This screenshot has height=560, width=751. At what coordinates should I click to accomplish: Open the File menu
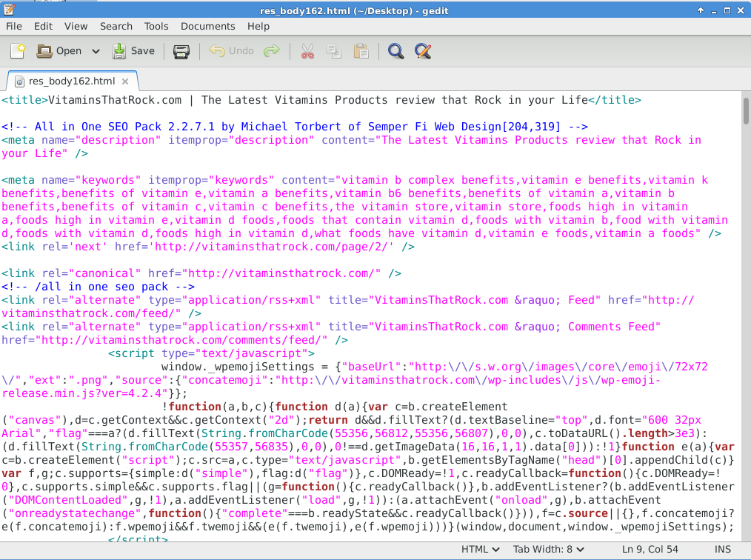tap(14, 27)
